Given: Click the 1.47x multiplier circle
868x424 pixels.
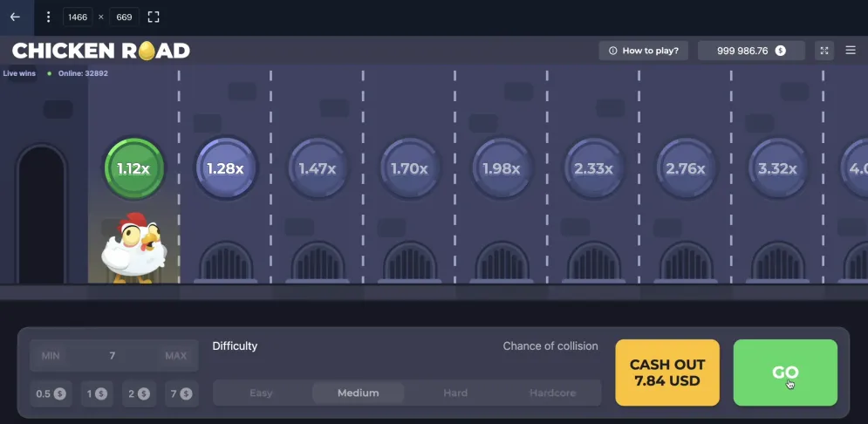Looking at the screenshot, I should click(318, 168).
